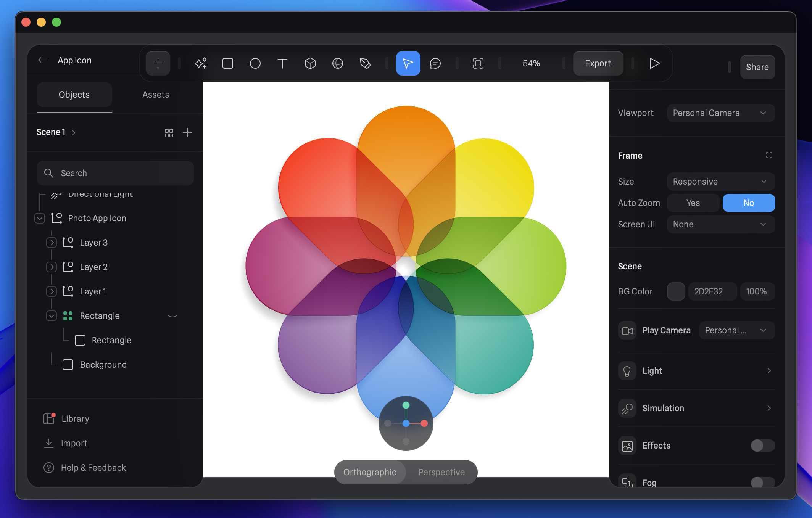
Task: Set Auto Zoom to Yes
Action: pos(693,203)
